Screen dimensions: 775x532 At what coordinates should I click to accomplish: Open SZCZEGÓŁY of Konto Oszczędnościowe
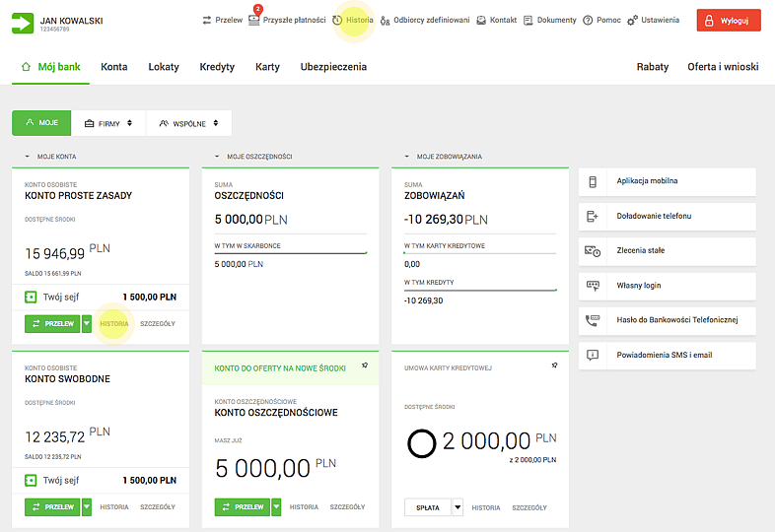tap(347, 507)
